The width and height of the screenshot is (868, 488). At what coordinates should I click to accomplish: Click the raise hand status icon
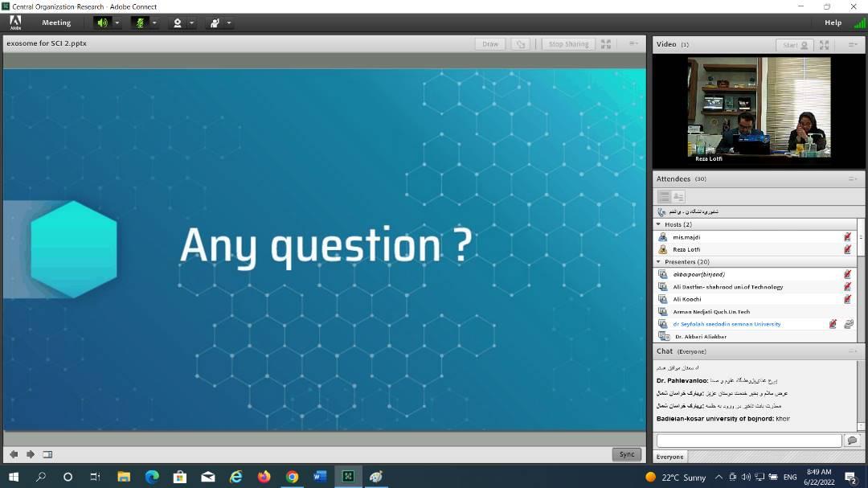[215, 23]
